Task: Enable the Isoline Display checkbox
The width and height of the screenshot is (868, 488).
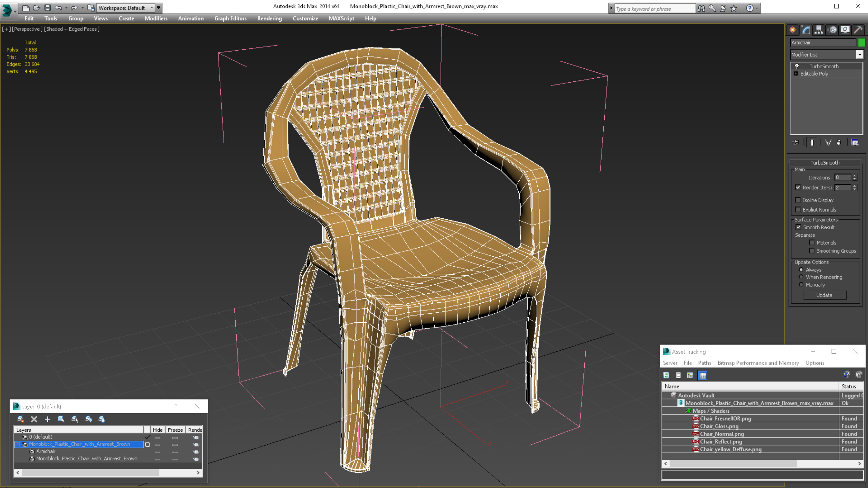Action: coord(798,200)
